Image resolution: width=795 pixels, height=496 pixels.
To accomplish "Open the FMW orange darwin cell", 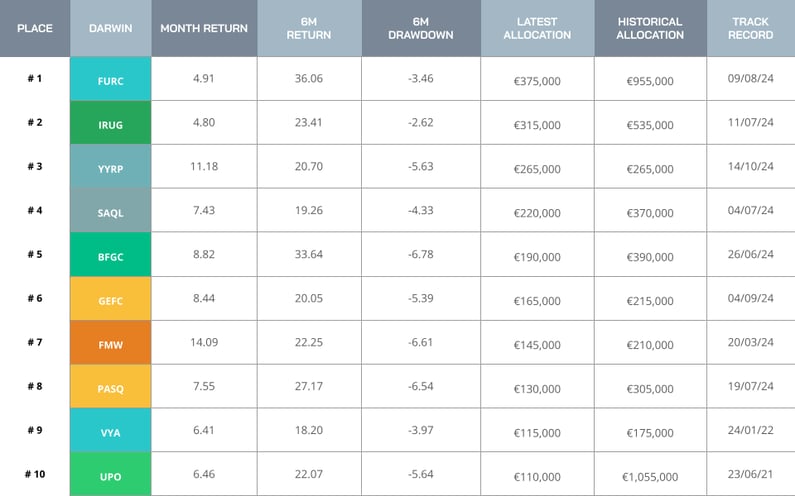I will 111,343.
